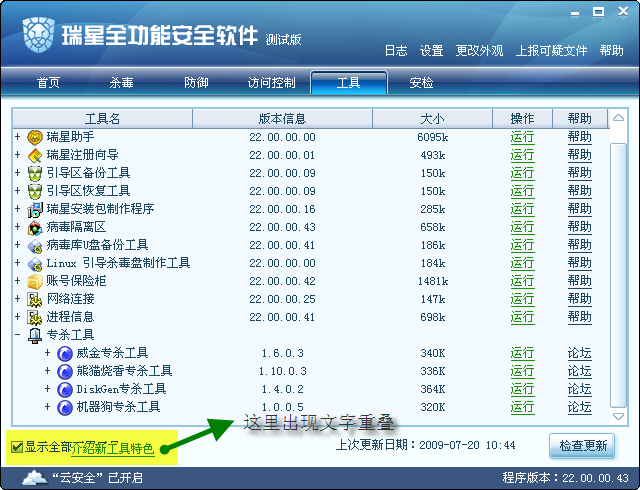Switch to the 防御 tab
The image size is (640, 490).
(196, 83)
